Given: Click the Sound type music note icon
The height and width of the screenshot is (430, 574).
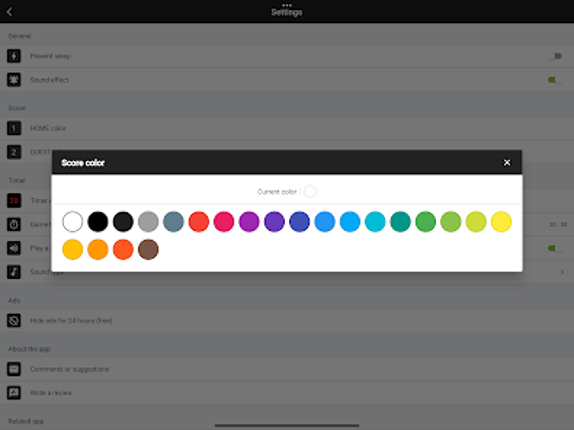Looking at the screenshot, I should pyautogui.click(x=14, y=272).
